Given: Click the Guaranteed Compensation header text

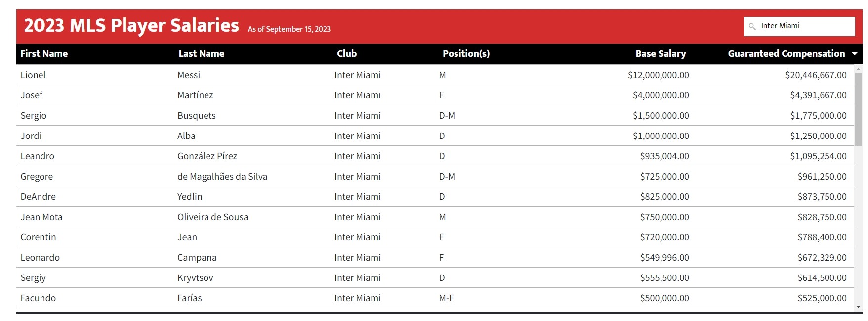Looking at the screenshot, I should pos(786,54).
